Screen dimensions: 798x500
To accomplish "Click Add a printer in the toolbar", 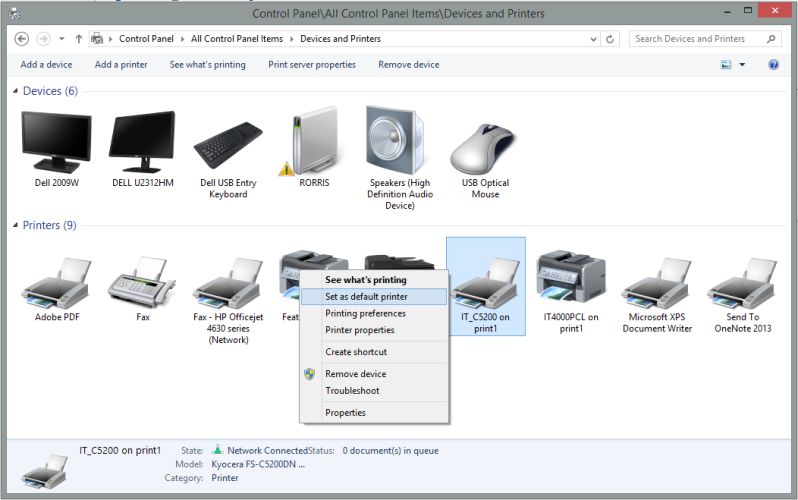I will coord(121,65).
